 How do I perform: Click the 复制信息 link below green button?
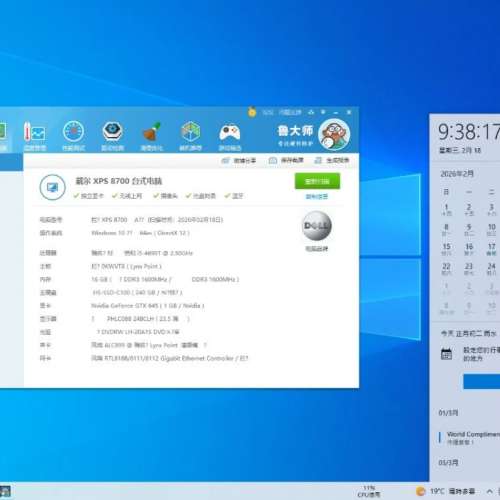(317, 197)
